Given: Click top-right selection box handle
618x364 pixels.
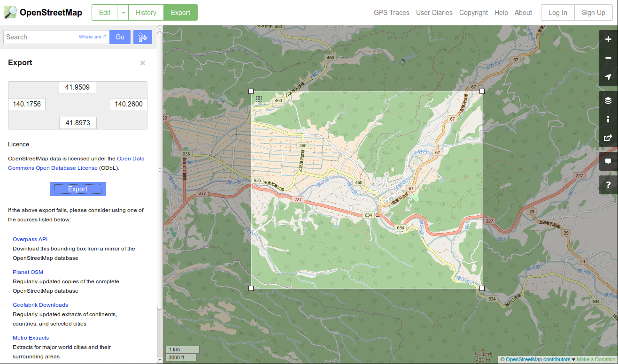Looking at the screenshot, I should pyautogui.click(x=482, y=91).
